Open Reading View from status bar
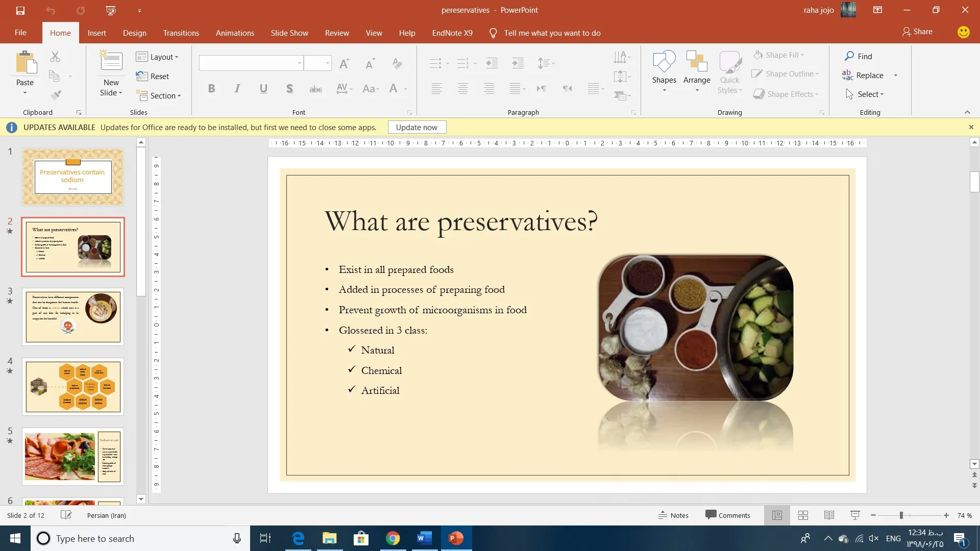Viewport: 980px width, 551px height. [829, 515]
